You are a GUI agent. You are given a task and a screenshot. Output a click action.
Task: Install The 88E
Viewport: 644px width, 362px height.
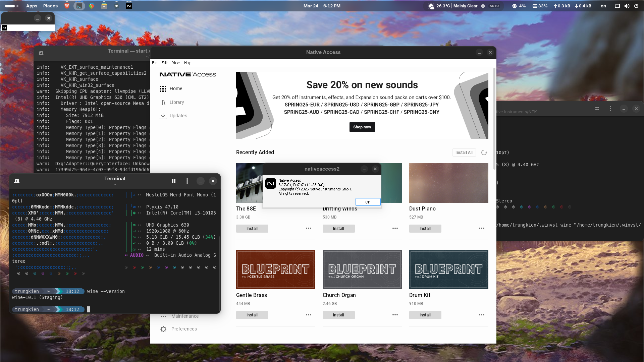pos(252,229)
